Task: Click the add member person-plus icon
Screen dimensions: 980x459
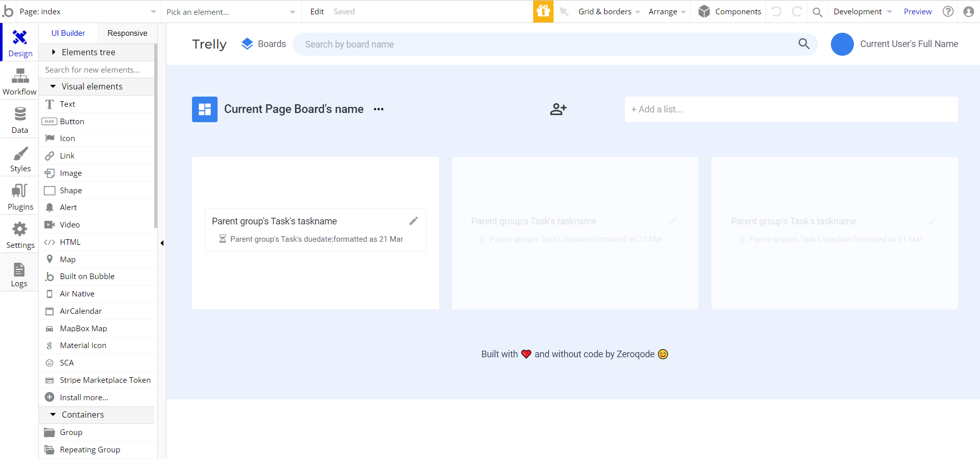Action: [x=558, y=109]
